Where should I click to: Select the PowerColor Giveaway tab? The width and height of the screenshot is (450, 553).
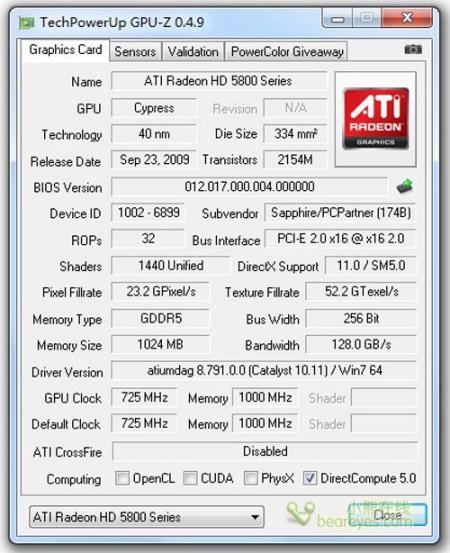pyautogui.click(x=287, y=51)
